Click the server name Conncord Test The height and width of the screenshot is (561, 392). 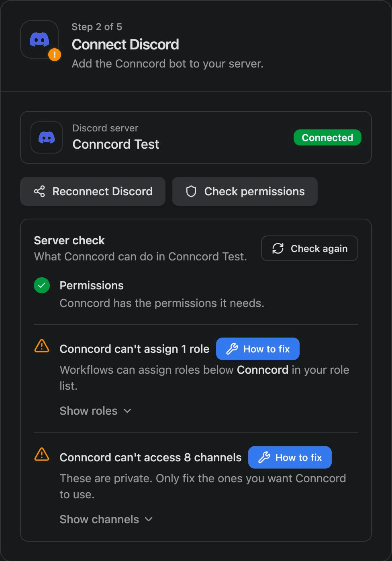116,144
